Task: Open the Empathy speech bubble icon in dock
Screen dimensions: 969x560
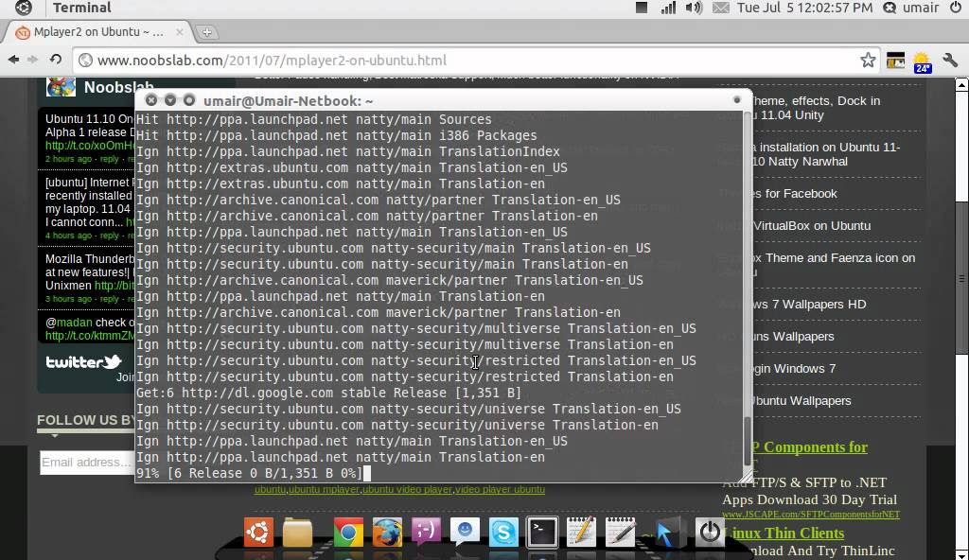Action: click(465, 532)
